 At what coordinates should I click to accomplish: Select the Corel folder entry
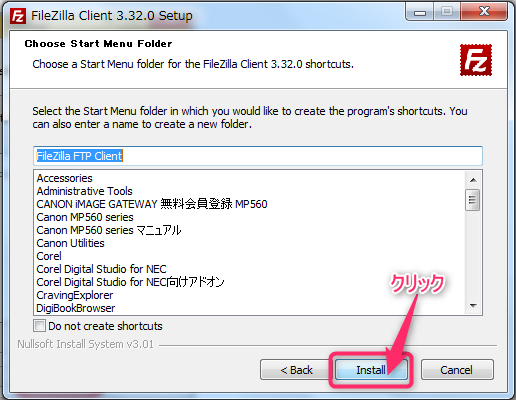point(49,256)
